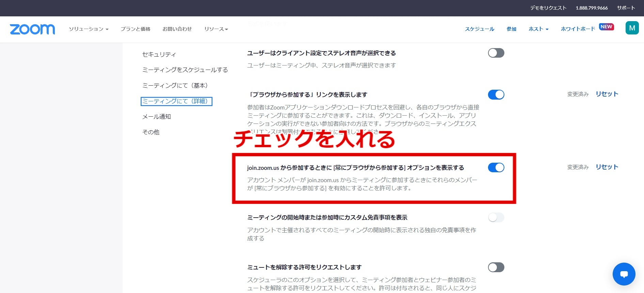Click リセット for ブラウザから参加するリンク setting
Screen dimensions: 644x293
point(607,94)
